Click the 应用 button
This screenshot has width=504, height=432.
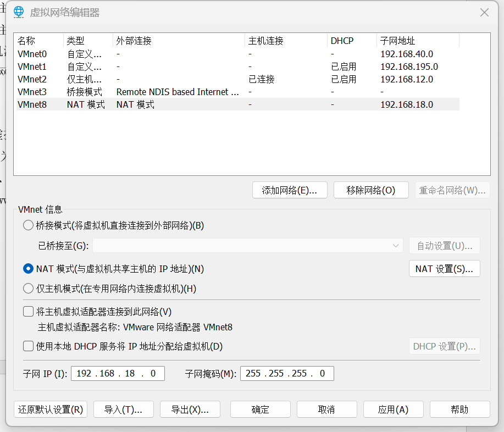[393, 409]
